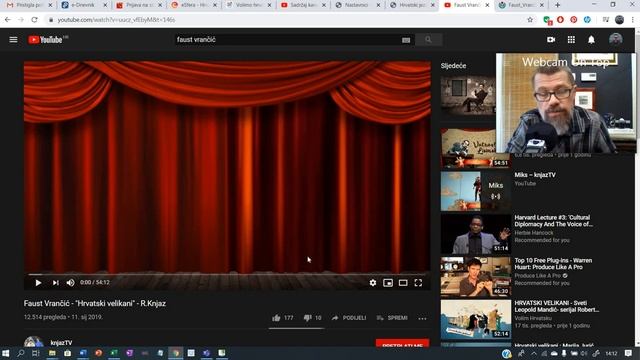Viewport: 640px width, 360px height.
Task: Open the YouTube apps grid
Action: coord(571,40)
